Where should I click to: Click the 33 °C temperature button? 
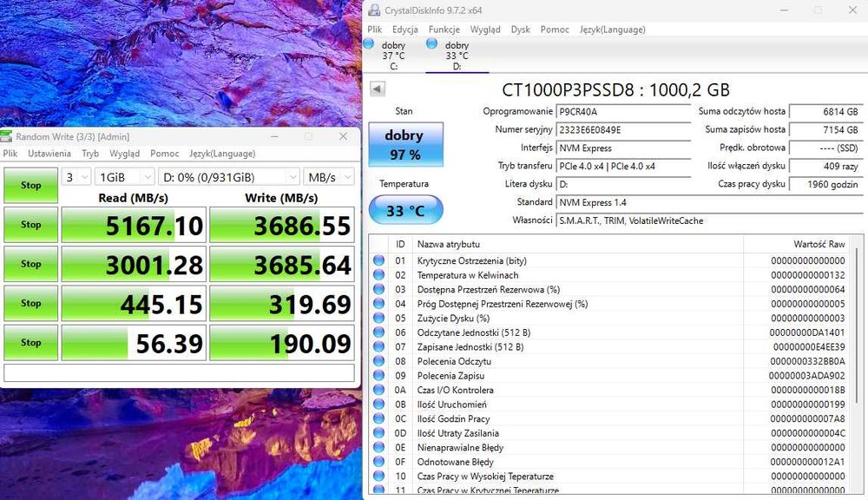[x=405, y=210]
